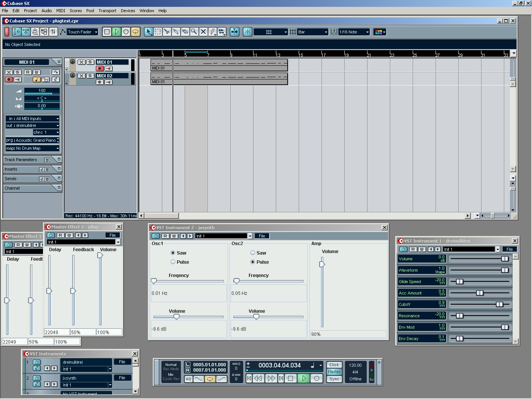Click the Object Selection arrow tool

149,32
